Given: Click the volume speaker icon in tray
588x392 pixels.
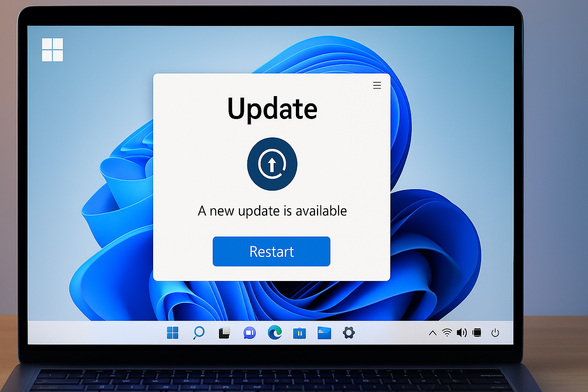Looking at the screenshot, I should tap(462, 332).
